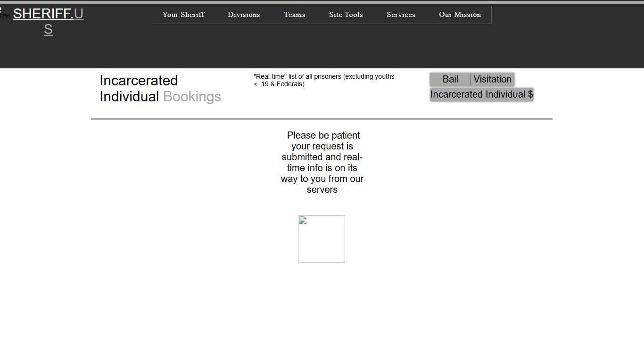Screen dimensions: 644x362
Task: Open the Incarcerated Individual $ button
Action: point(481,94)
